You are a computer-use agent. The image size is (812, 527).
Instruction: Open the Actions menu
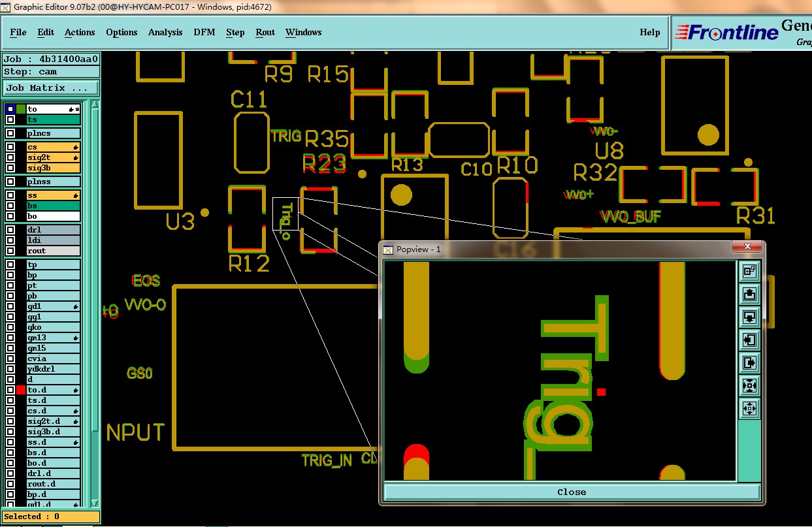[80, 32]
